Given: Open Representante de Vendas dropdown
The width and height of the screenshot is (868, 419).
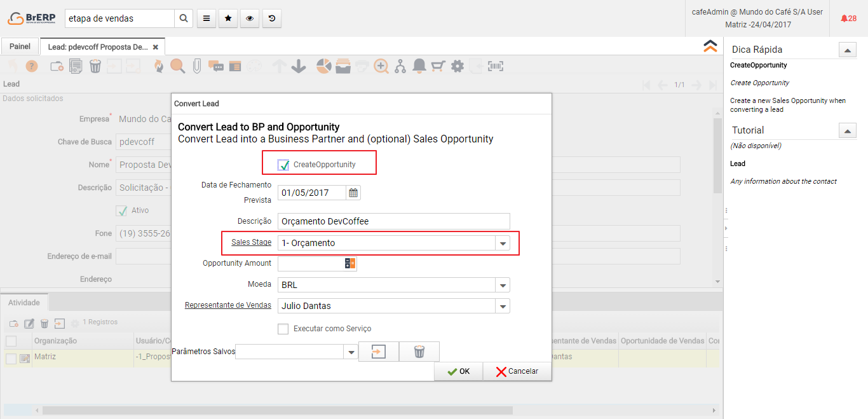Looking at the screenshot, I should 503,306.
